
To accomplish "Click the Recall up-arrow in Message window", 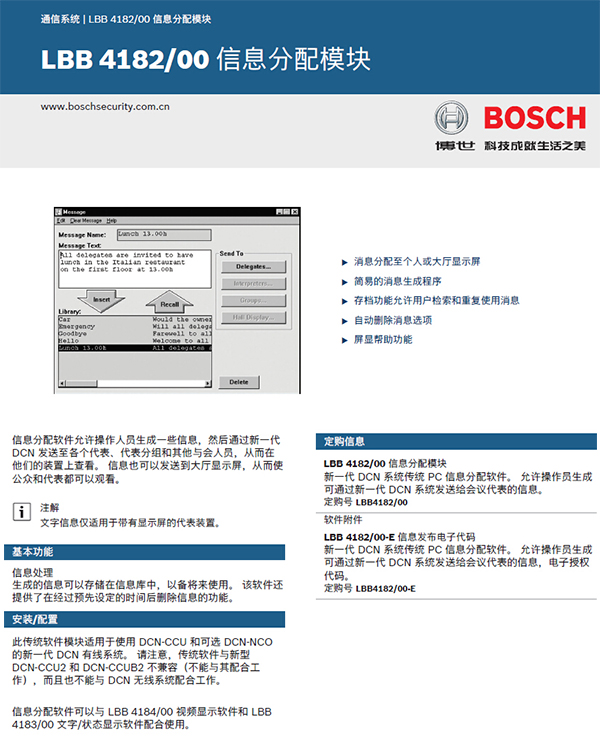I will [x=169, y=302].
